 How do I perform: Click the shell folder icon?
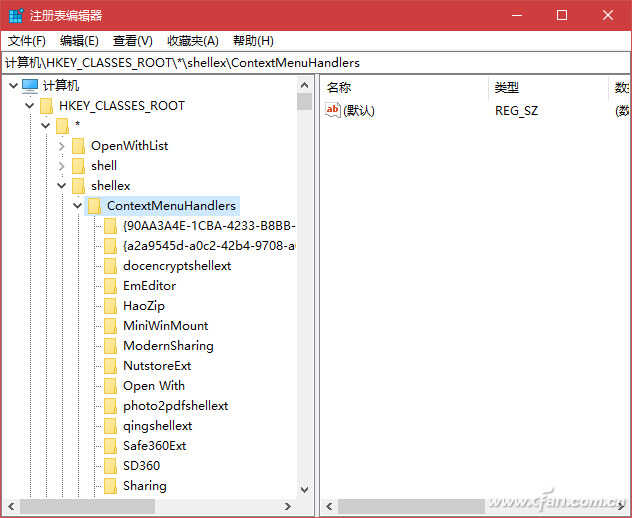(x=79, y=166)
